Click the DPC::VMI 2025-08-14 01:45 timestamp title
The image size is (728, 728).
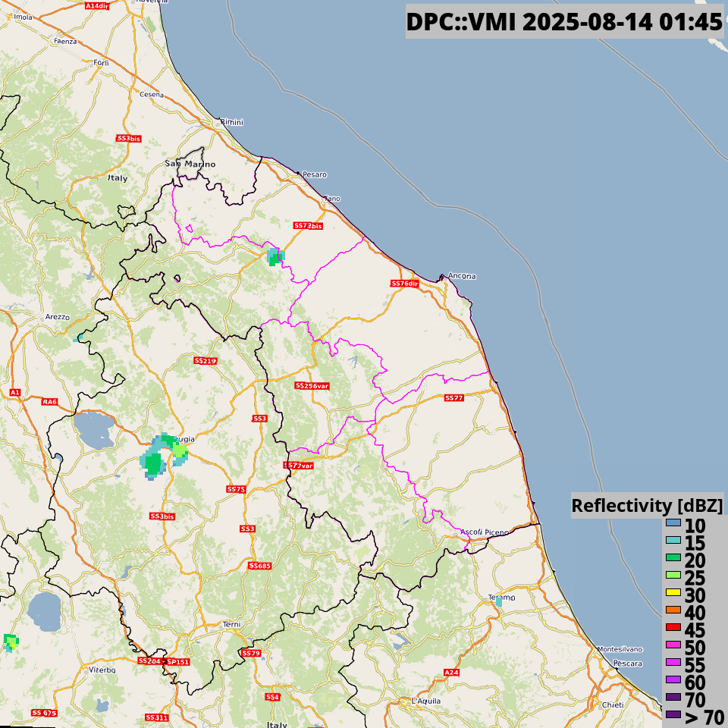[x=564, y=21]
